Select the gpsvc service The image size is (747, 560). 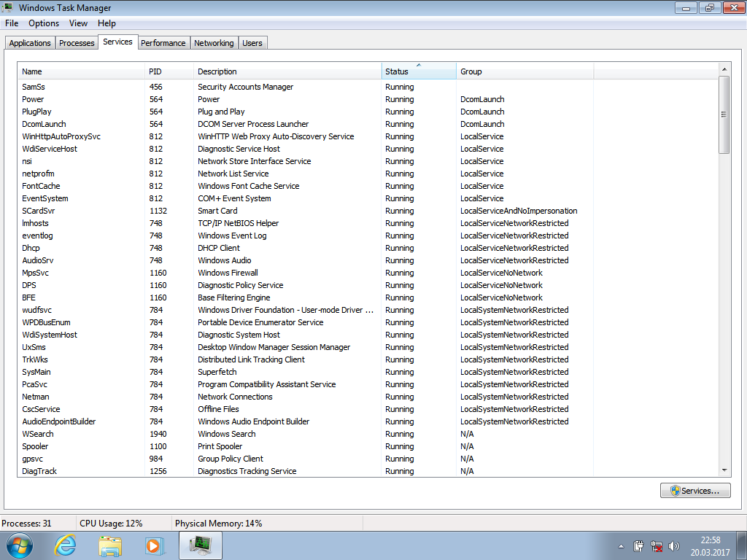pyautogui.click(x=32, y=458)
